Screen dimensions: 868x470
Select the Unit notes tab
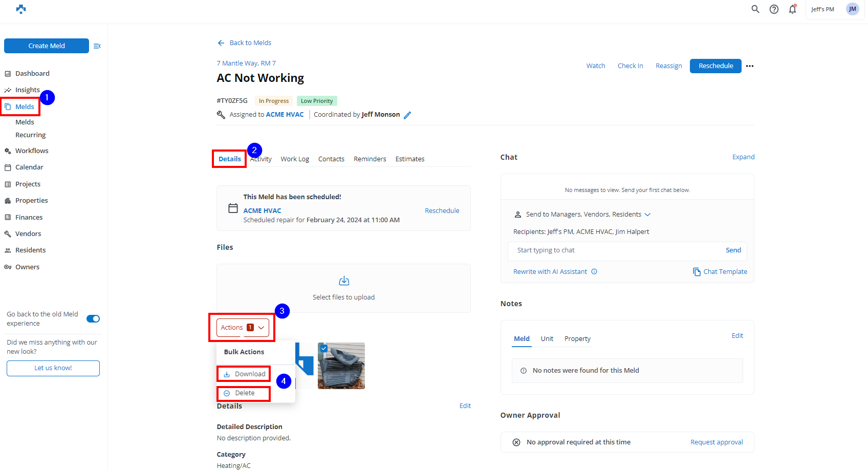pyautogui.click(x=547, y=339)
